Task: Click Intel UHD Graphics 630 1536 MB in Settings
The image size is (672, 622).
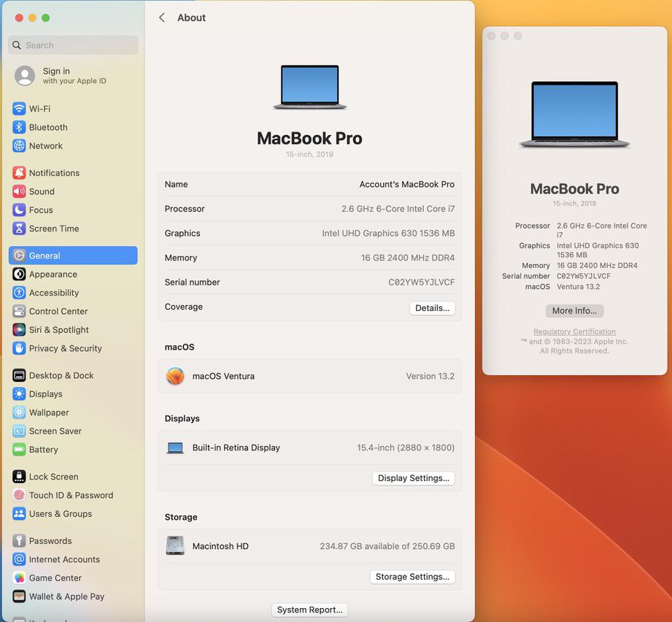Action: point(388,233)
